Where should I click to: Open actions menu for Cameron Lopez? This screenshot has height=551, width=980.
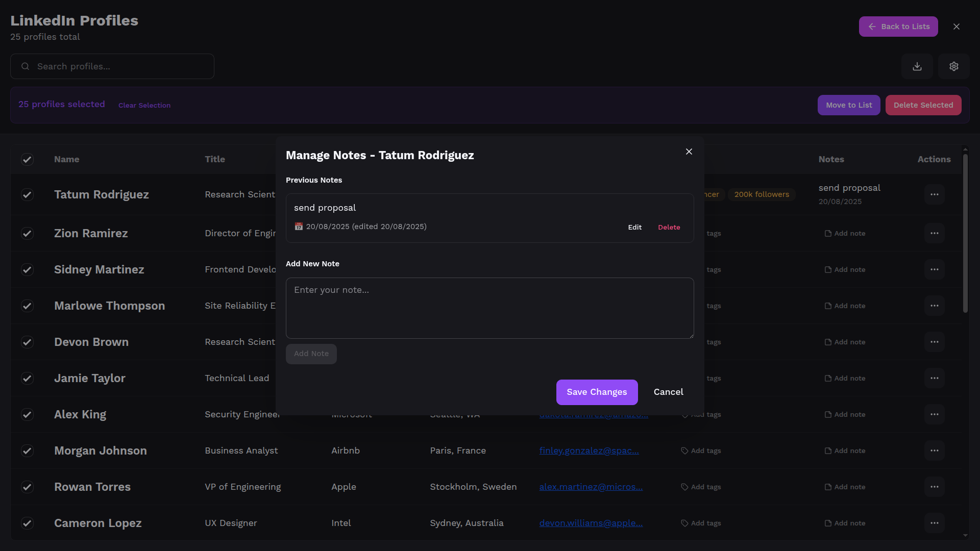pyautogui.click(x=934, y=523)
